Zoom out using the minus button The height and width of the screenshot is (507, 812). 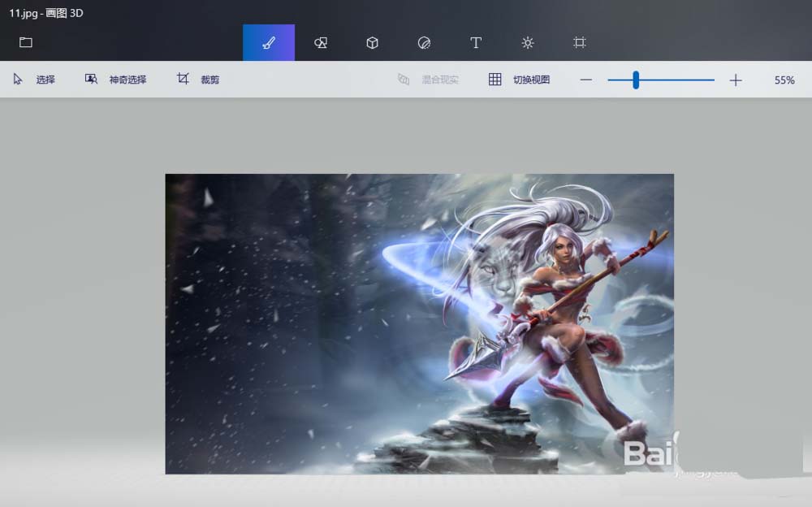585,80
